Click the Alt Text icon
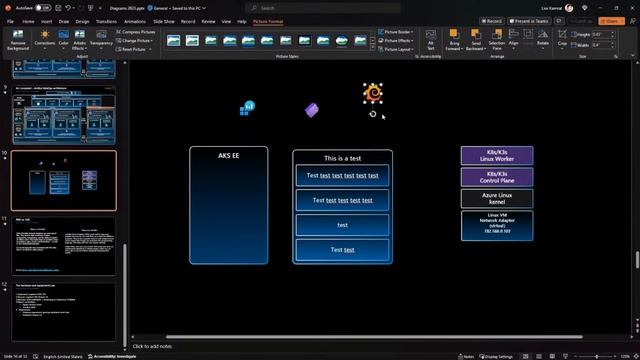The width and height of the screenshot is (640, 360). click(431, 40)
